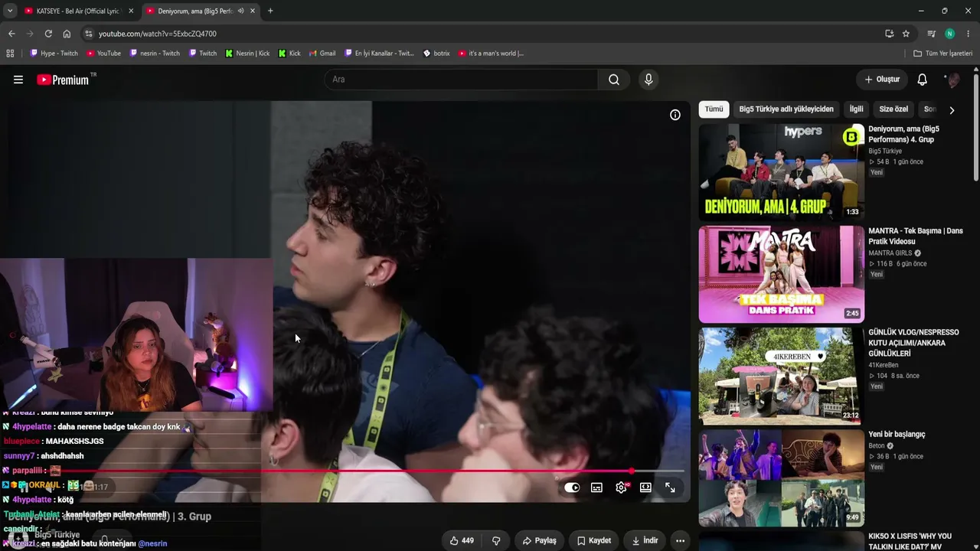The width and height of the screenshot is (980, 551).
Task: Open the YouTube bookmark in the bookmarks bar
Action: [x=103, y=54]
